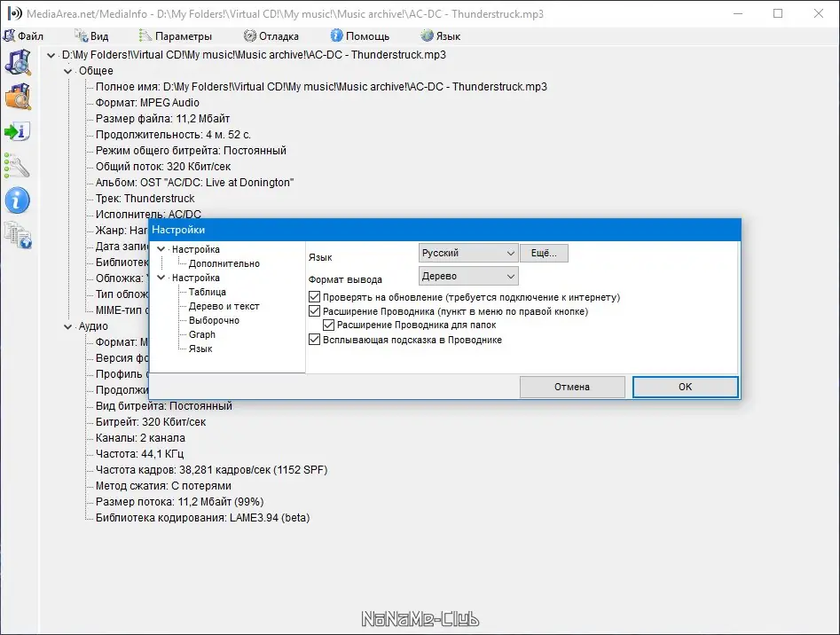
Task: Click the Файл menu icon
Action: 9,35
